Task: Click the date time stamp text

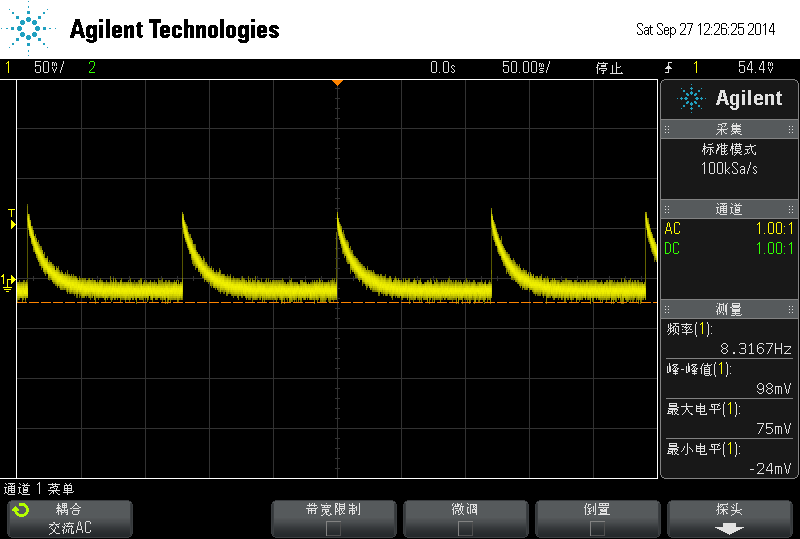Action: click(x=706, y=30)
